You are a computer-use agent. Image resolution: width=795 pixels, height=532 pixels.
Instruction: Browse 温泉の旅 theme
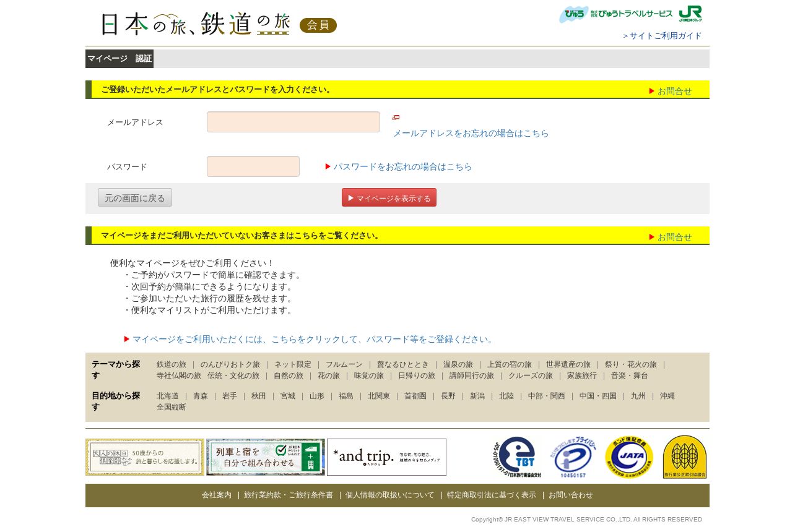[x=458, y=364]
